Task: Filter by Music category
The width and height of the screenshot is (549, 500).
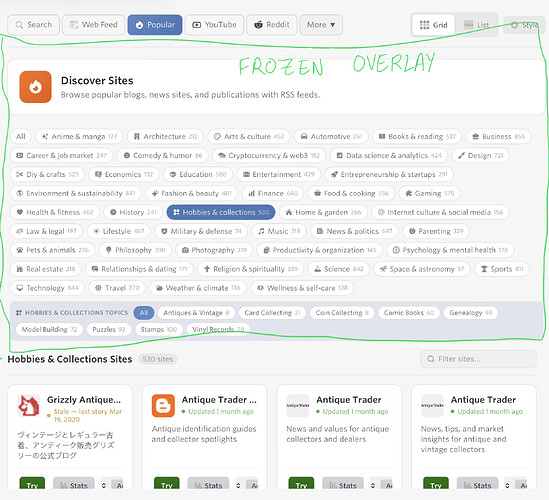Action: (279, 231)
